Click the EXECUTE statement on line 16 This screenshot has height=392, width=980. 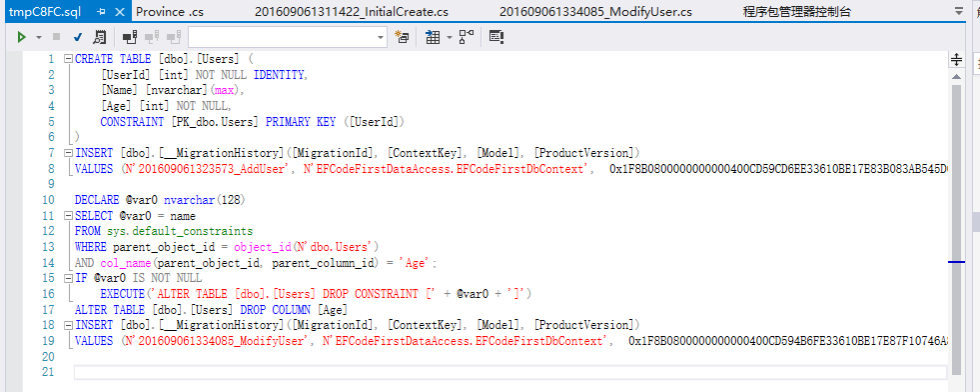[x=316, y=294]
